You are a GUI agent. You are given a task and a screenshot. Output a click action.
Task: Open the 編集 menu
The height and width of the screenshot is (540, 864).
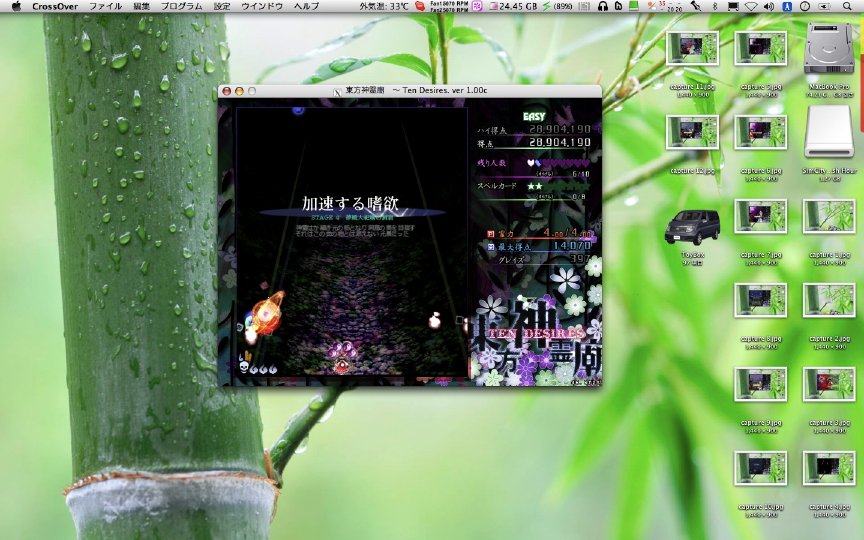click(x=141, y=6)
